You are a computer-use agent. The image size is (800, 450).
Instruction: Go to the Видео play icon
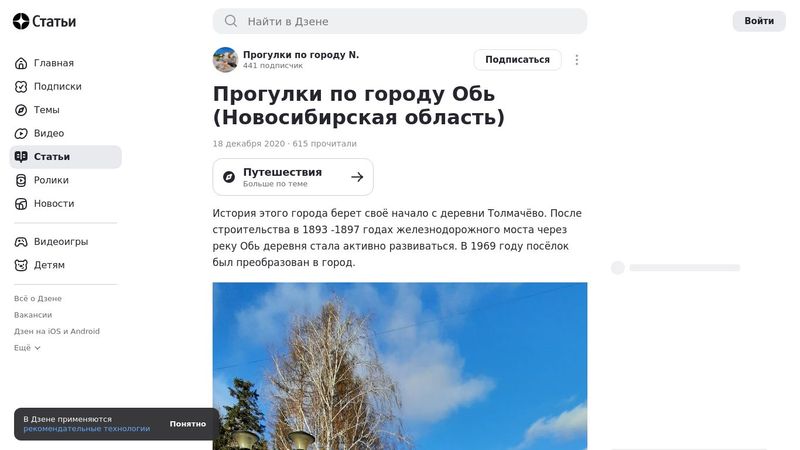pyautogui.click(x=21, y=134)
